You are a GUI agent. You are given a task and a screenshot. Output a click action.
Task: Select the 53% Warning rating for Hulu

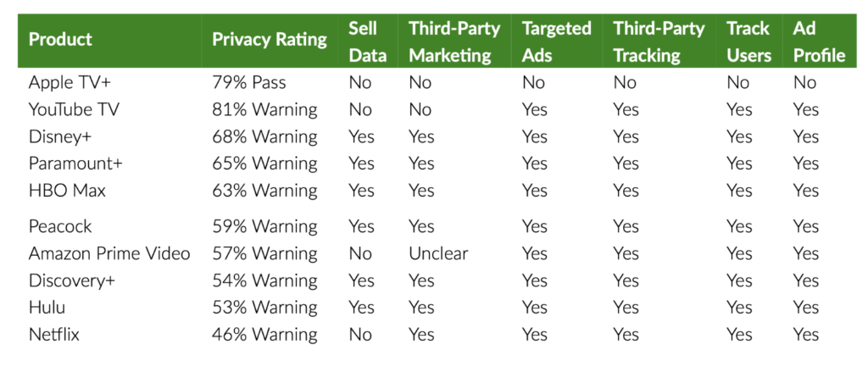[x=264, y=308]
